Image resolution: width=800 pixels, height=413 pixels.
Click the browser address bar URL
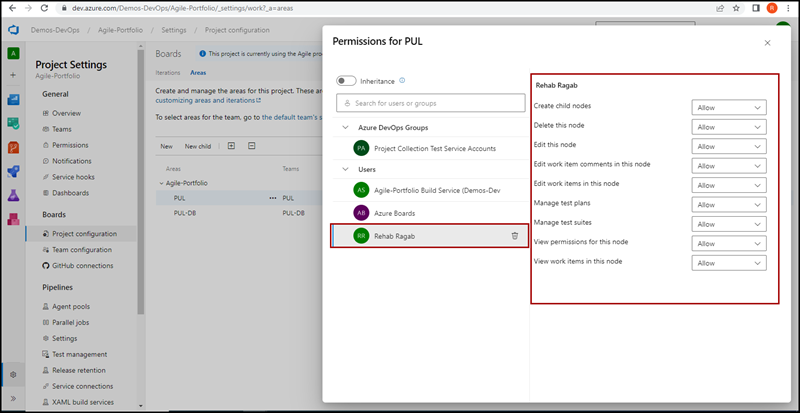[181, 8]
